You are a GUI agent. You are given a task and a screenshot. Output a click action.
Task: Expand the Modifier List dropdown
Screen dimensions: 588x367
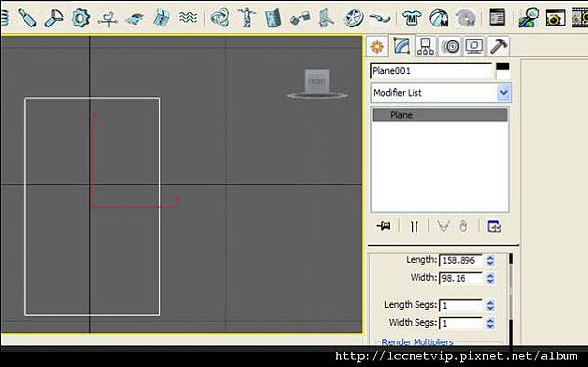[504, 93]
